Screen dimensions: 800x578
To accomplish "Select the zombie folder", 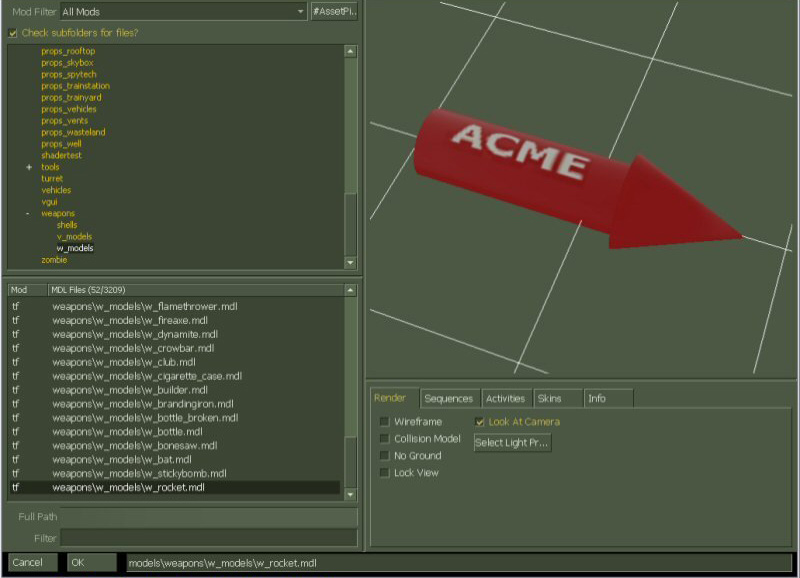I will pos(54,260).
